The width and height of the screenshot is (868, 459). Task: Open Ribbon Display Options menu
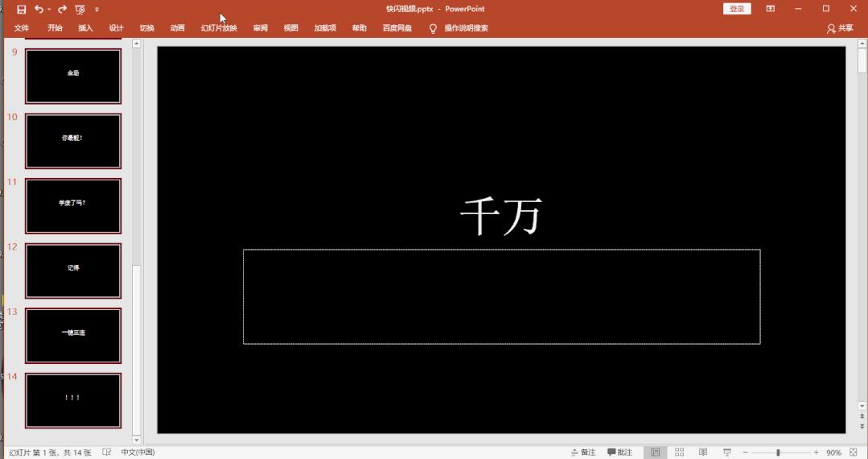770,9
